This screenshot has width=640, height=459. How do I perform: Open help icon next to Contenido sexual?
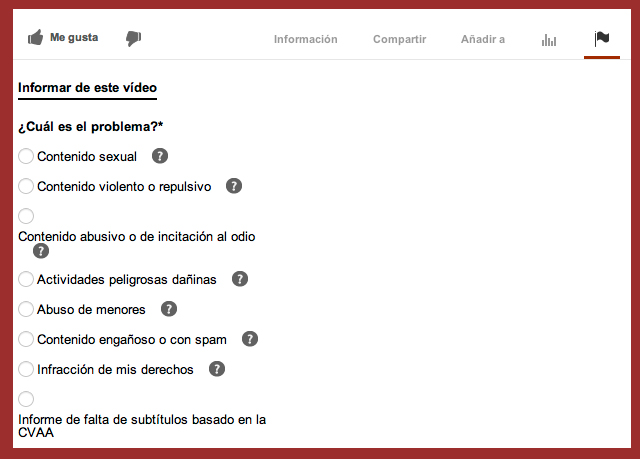[x=159, y=156]
